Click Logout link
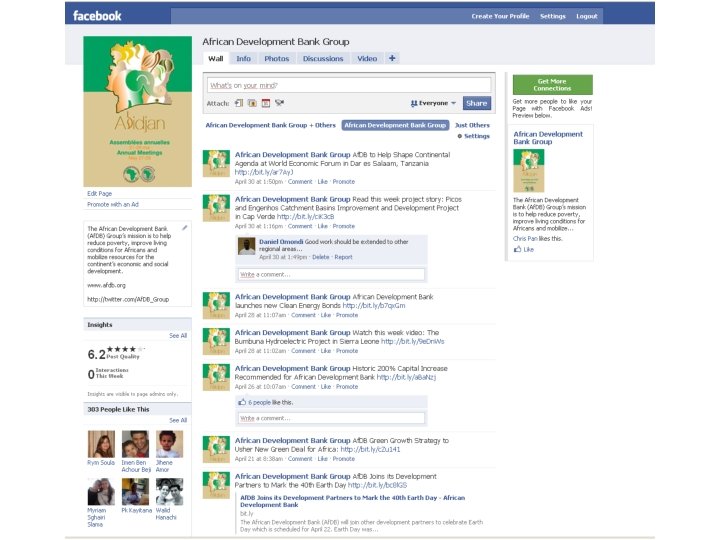 (586, 16)
